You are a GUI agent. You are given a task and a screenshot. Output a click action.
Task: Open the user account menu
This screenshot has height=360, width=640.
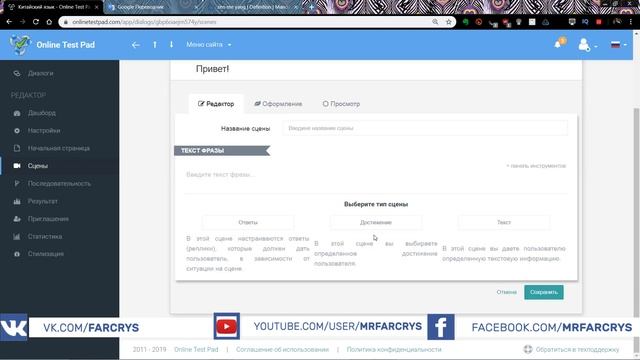(x=587, y=44)
